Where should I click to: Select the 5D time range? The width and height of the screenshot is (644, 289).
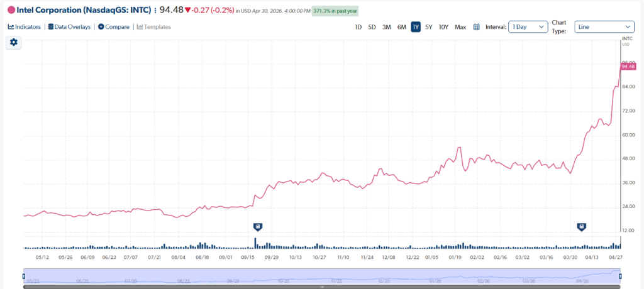(x=372, y=27)
